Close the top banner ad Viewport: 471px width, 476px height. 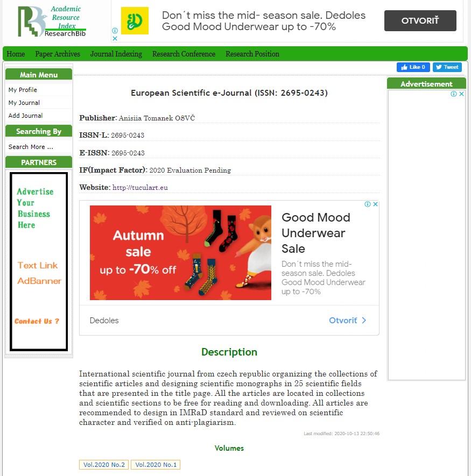click(x=115, y=38)
